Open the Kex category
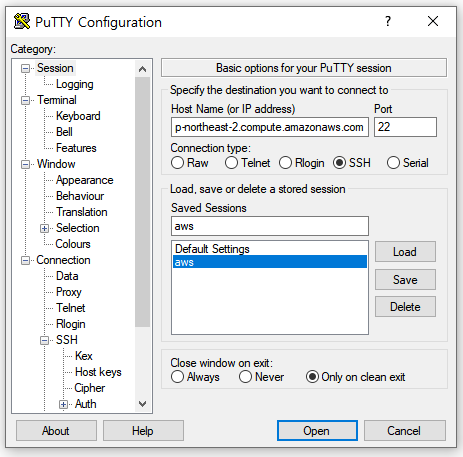The height and width of the screenshot is (457, 463). 84,356
